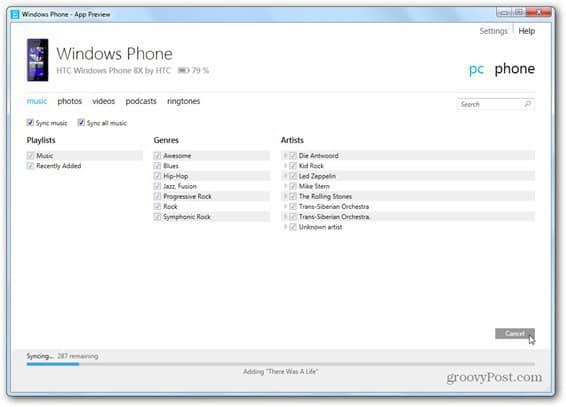The width and height of the screenshot is (566, 407).
Task: Toggle the Jazz, Fusion genre checkbox
Action: pyautogui.click(x=157, y=186)
